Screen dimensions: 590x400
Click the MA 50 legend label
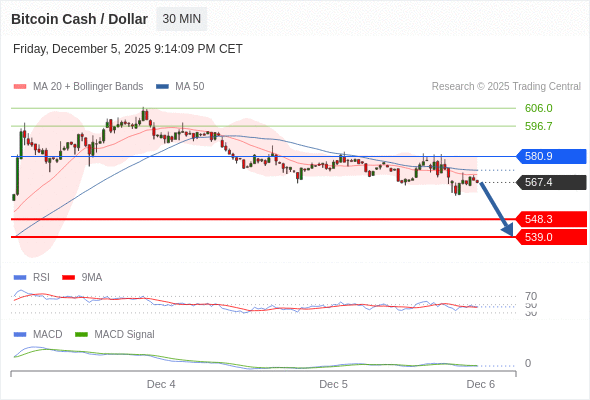(190, 87)
